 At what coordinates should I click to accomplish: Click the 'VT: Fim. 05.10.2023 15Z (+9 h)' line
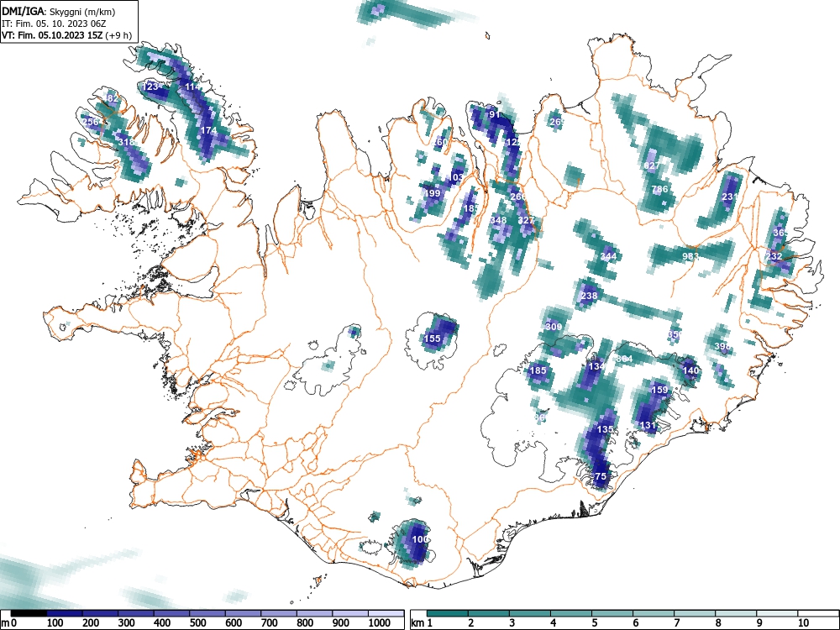(x=66, y=35)
